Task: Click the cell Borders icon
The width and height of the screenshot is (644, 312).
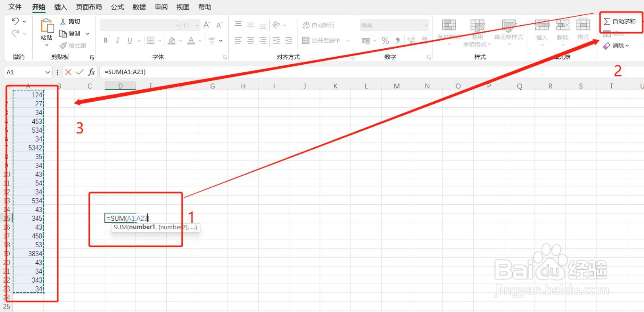Action: (x=151, y=40)
